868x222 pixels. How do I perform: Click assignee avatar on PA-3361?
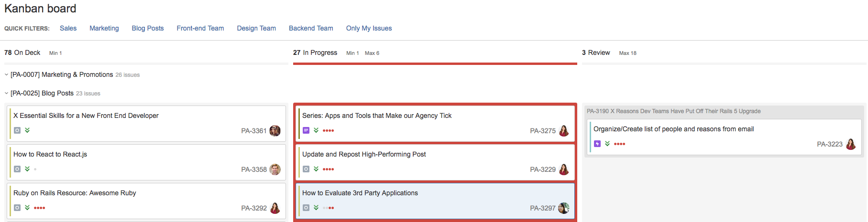[275, 131]
